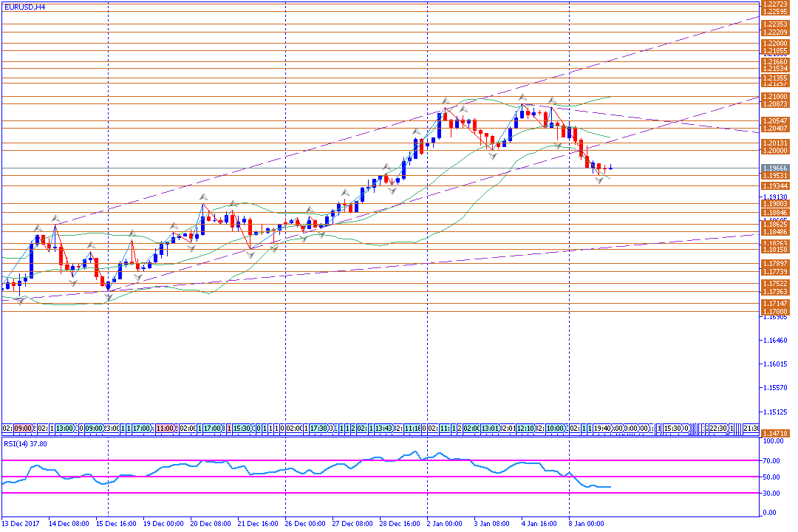Viewport: 798px width, 532px height.
Task: Open the 12:10 event marker
Action: 525,428
